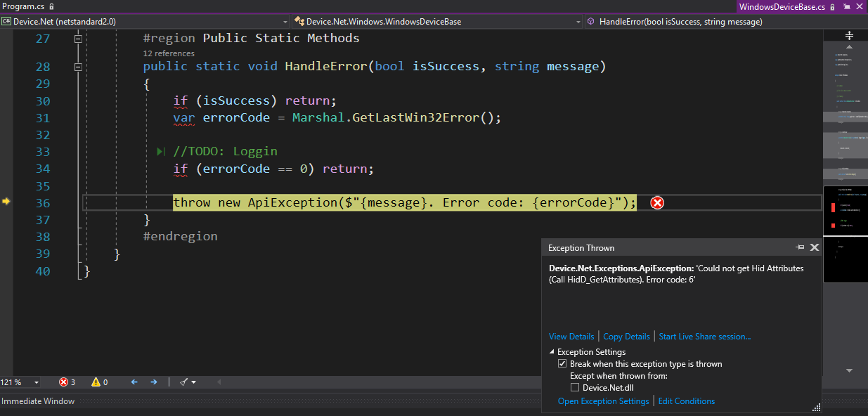The image size is (868, 416).
Task: Close the Exception Thrown popup
Action: [815, 247]
